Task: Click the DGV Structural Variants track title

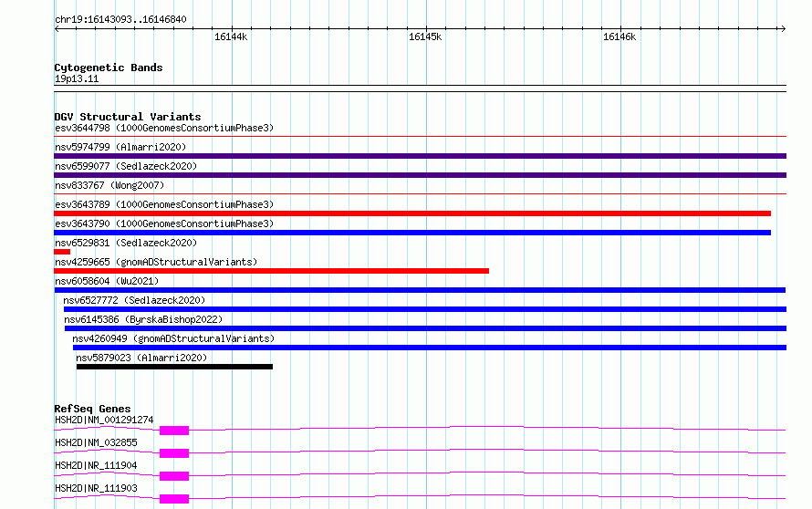Action: [128, 117]
